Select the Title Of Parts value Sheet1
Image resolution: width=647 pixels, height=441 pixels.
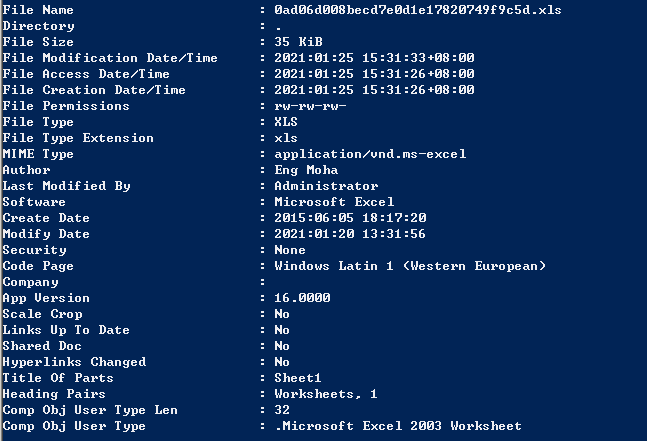298,378
